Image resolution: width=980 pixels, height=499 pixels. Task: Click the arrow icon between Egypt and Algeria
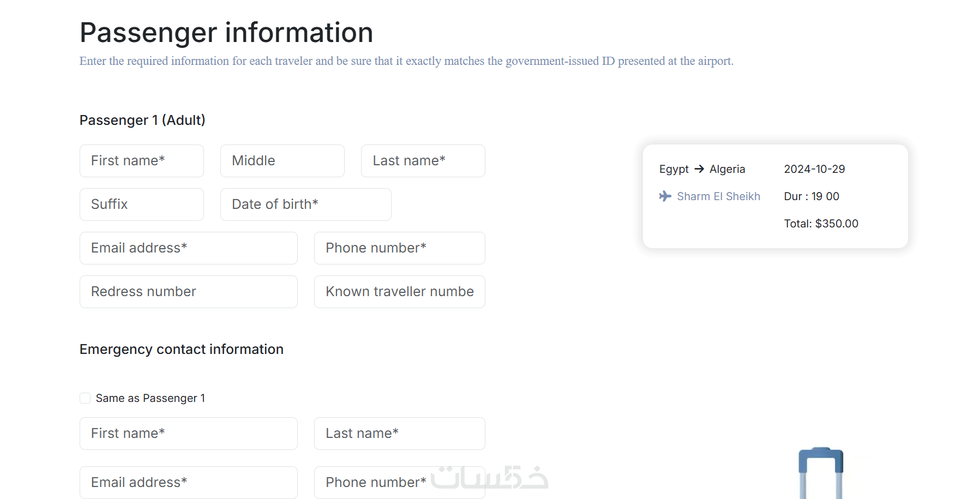coord(699,169)
